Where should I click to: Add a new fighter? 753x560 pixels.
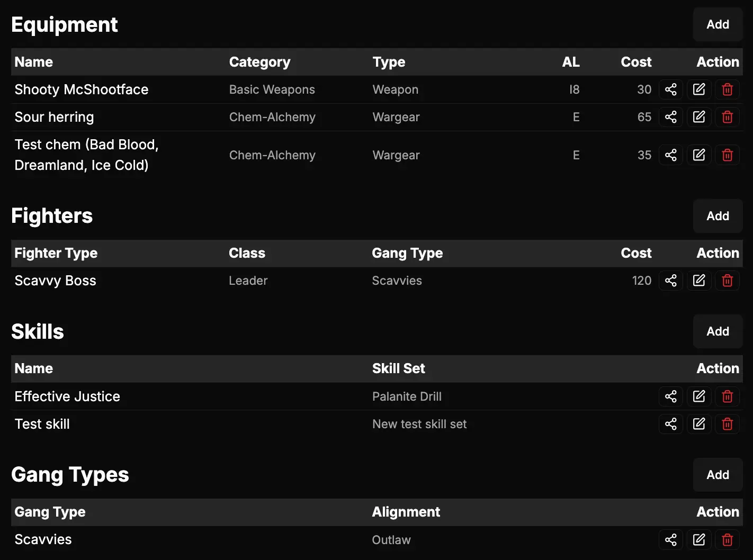(718, 216)
